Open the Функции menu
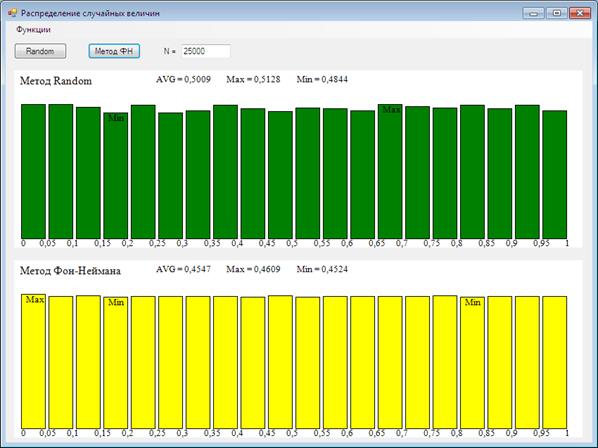Image resolution: width=598 pixels, height=448 pixels. (x=33, y=30)
